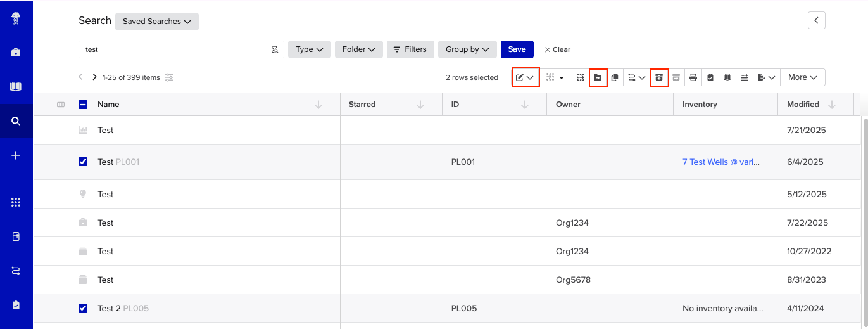Open the Saved Searches dropdown
868x329 pixels.
point(156,22)
